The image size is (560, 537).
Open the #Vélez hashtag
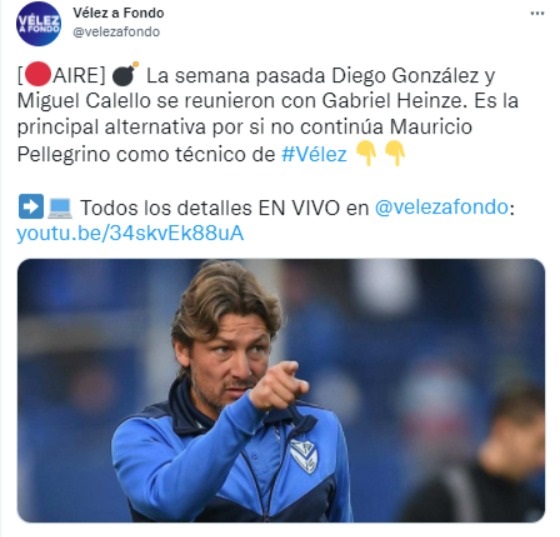(x=314, y=154)
